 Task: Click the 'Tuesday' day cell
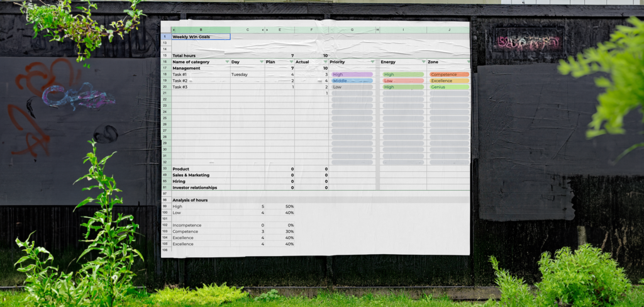click(248, 75)
